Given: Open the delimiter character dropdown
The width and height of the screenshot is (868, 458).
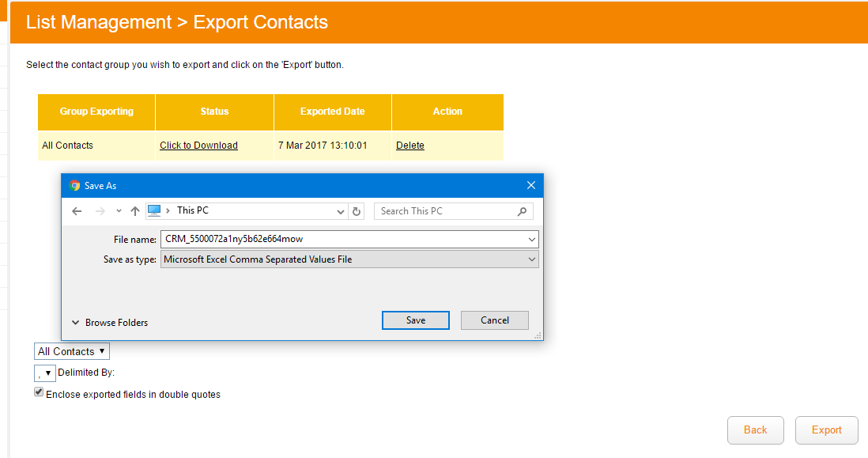Looking at the screenshot, I should tap(45, 373).
